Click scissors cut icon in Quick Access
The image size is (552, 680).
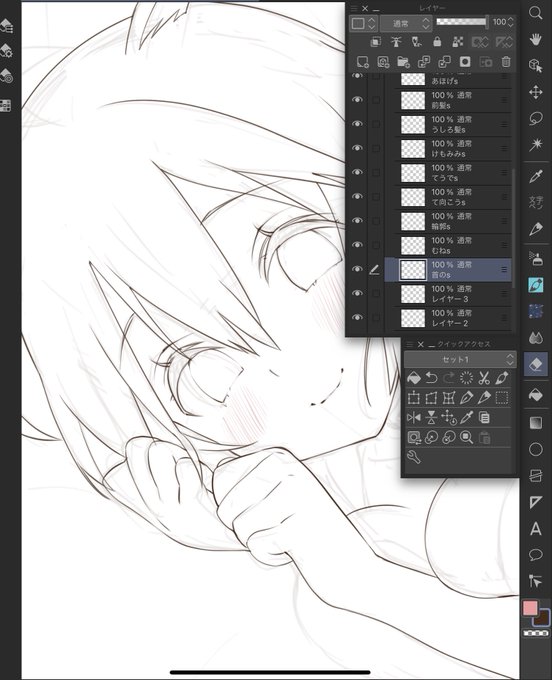click(484, 378)
